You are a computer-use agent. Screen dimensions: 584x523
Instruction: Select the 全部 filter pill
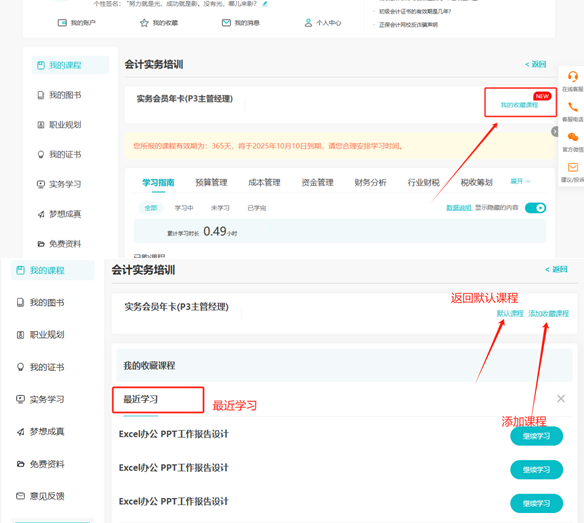151,208
